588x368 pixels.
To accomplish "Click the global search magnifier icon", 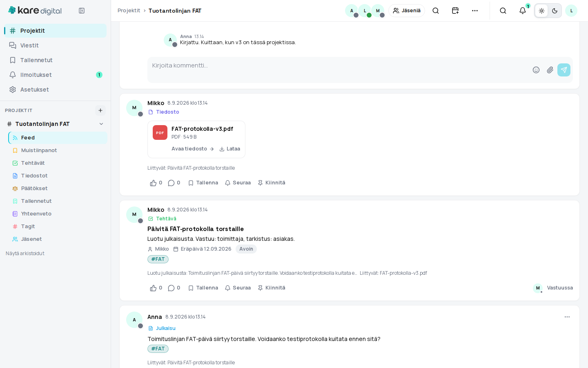I will click(503, 11).
